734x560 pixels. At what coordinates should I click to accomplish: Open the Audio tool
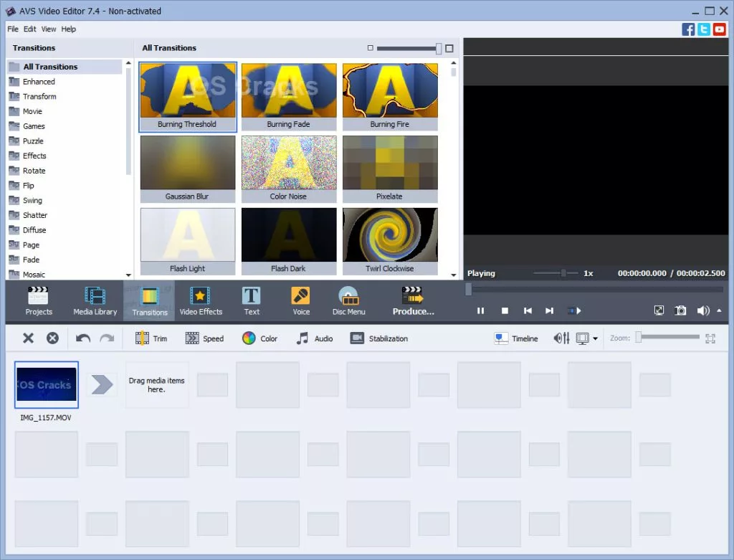[x=315, y=338]
